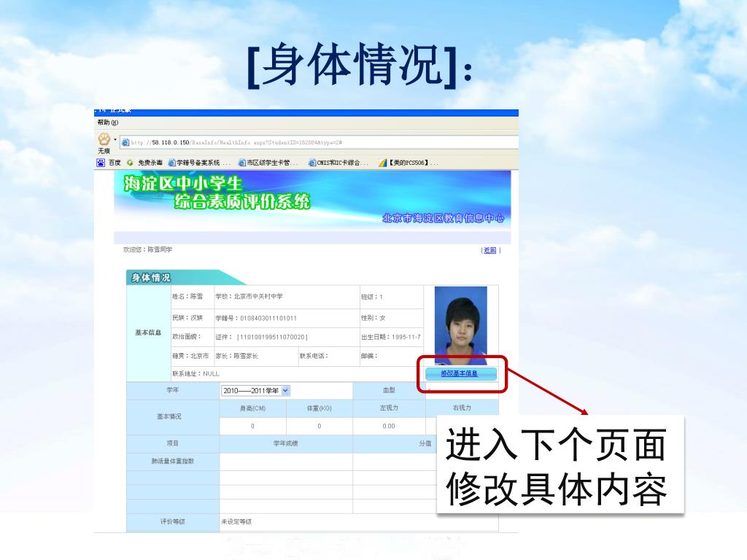Click the 修改基本信息 button
The image size is (747, 560).
[x=460, y=373]
